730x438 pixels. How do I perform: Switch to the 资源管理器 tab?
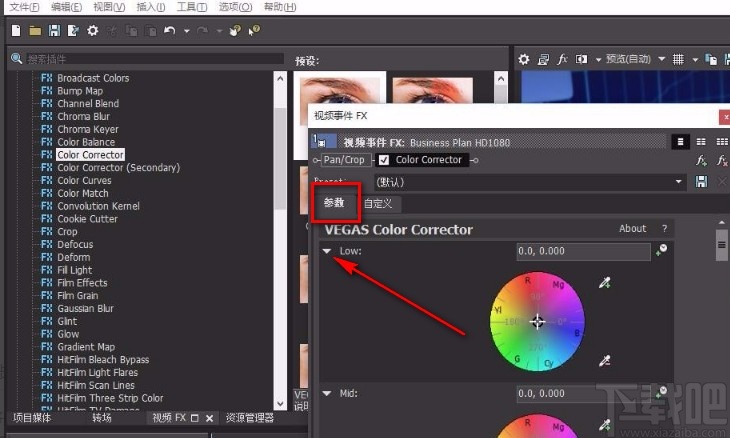tap(250, 418)
